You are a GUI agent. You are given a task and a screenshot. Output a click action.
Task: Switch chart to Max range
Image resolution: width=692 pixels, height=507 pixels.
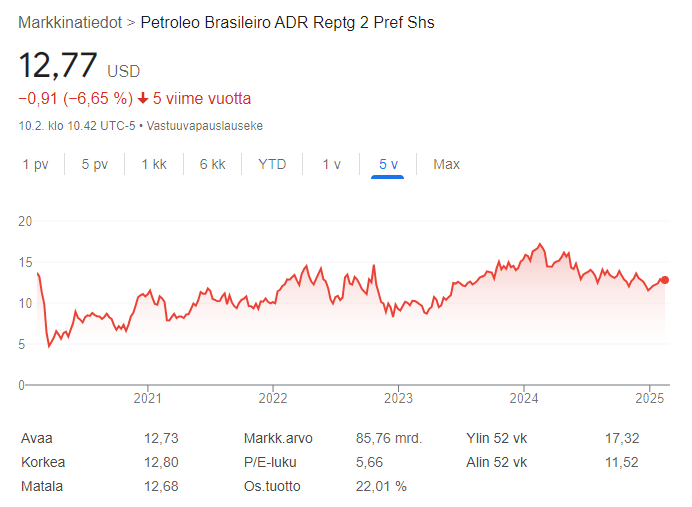(x=446, y=164)
